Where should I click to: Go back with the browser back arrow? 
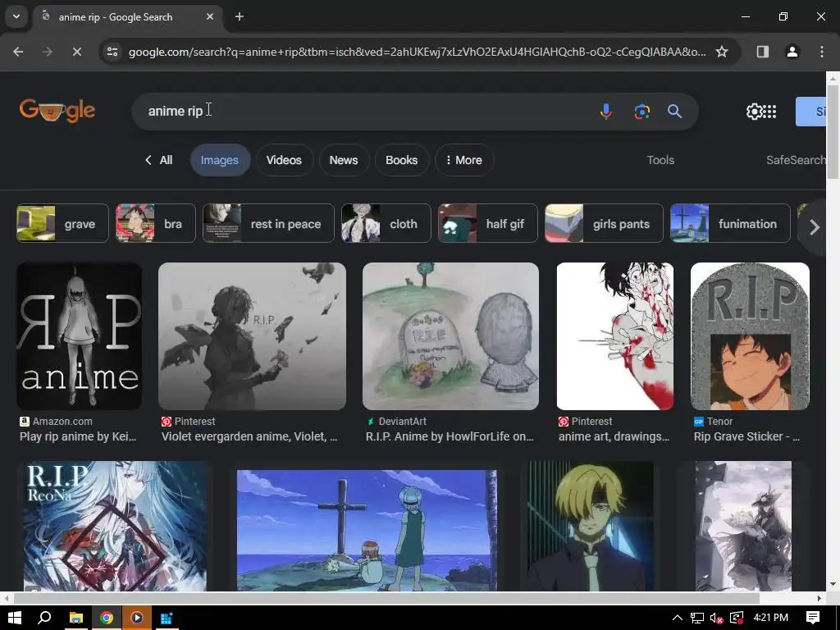point(18,52)
